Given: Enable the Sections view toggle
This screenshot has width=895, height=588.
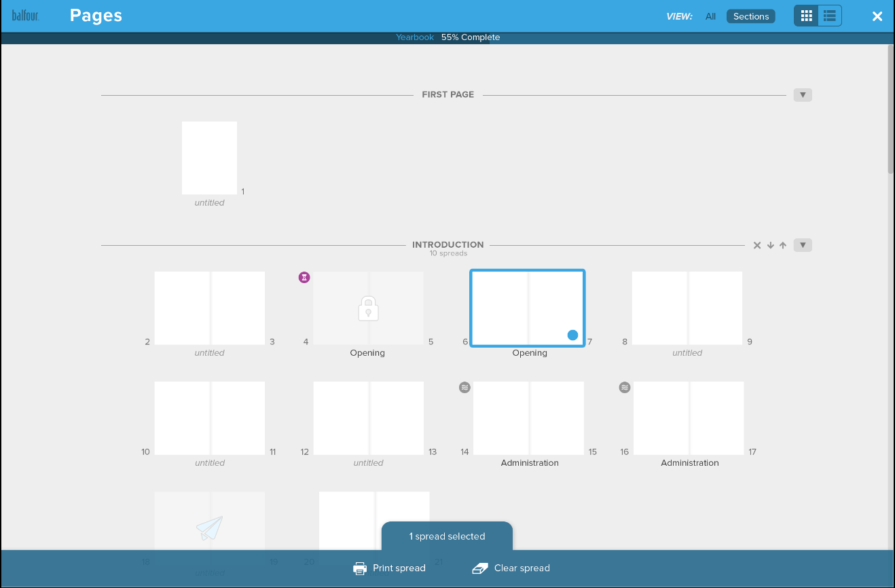Looking at the screenshot, I should click(750, 16).
